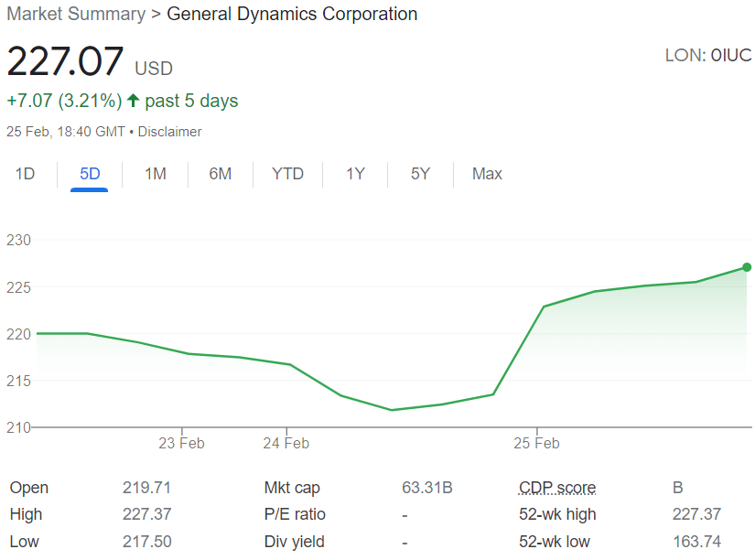Screen dimensions: 755x560
Task: Select the 5D chart range tab
Action: tap(90, 173)
